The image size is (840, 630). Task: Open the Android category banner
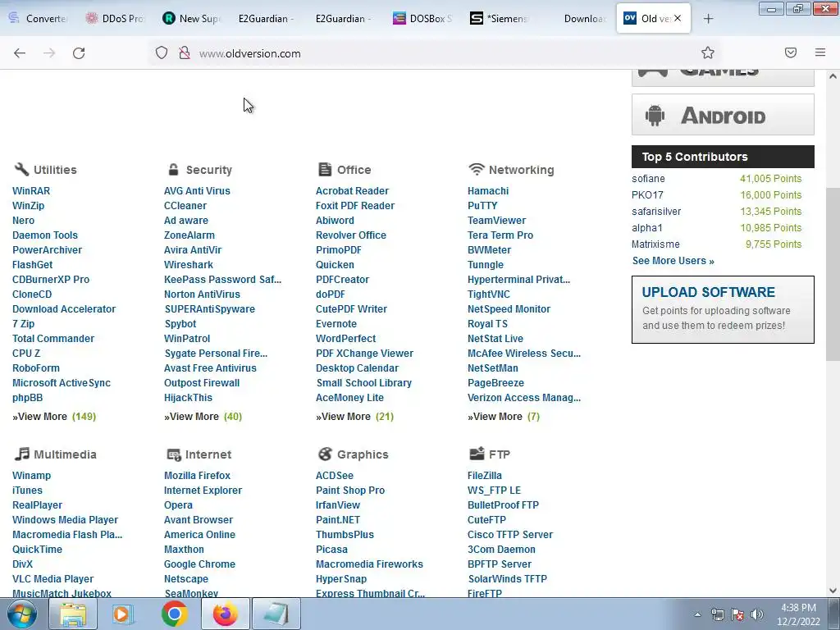coord(723,115)
